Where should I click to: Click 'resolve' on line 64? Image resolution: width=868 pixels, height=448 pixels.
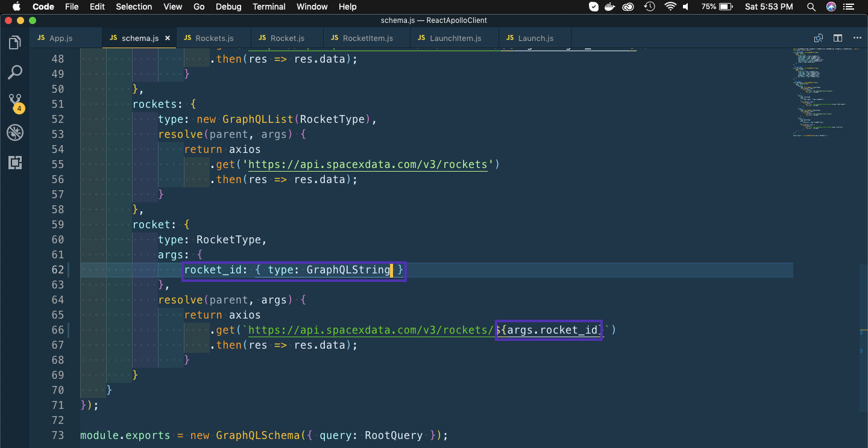point(181,300)
